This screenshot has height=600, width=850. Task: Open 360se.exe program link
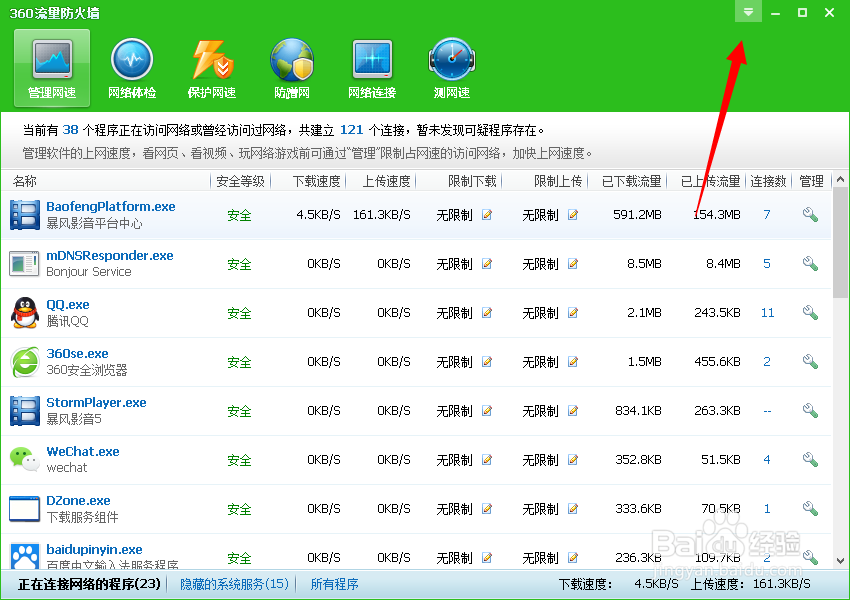pyautogui.click(x=77, y=353)
